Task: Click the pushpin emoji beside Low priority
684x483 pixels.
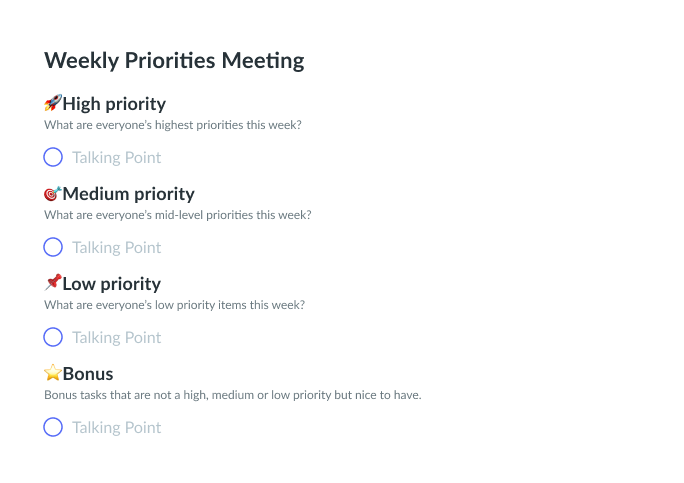Action: (x=53, y=283)
